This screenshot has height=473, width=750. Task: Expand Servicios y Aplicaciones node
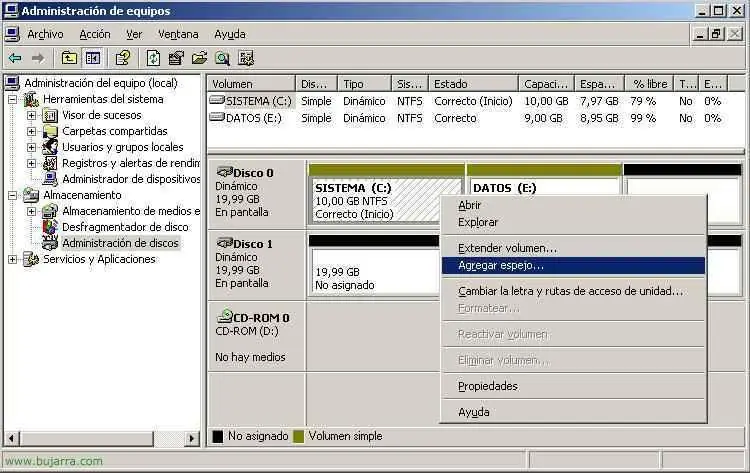(12, 259)
